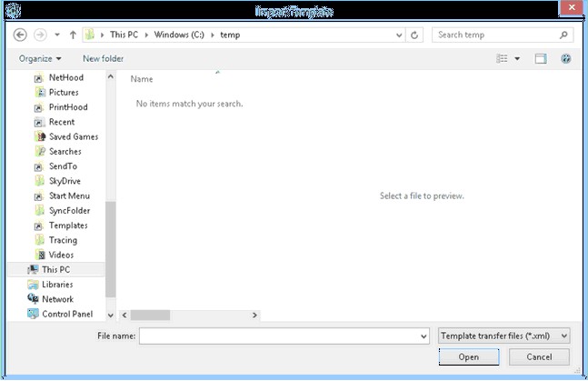The image size is (588, 381).
Task: Select This PC in navigation tree
Action: 55,270
